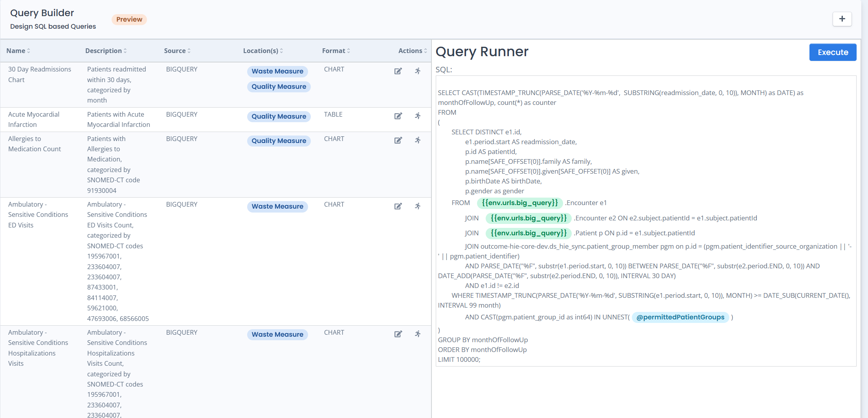
Task: Run the Acute Myocardial Infarction query
Action: (x=418, y=116)
